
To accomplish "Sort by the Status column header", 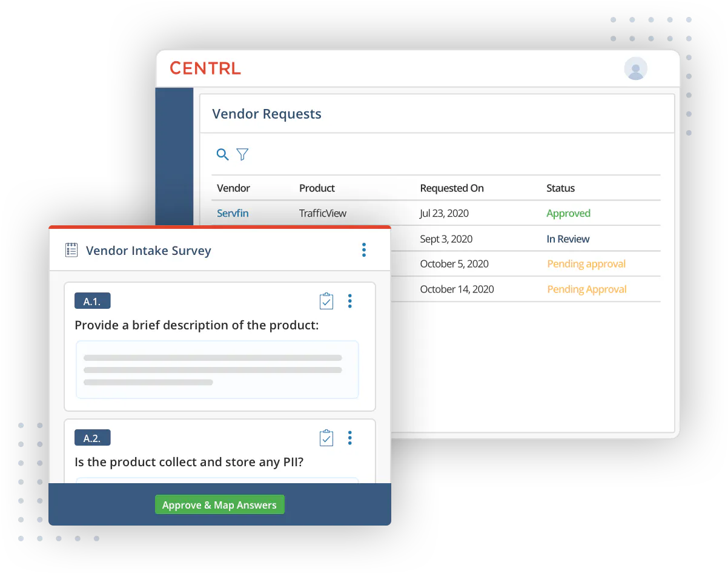I will pos(560,188).
